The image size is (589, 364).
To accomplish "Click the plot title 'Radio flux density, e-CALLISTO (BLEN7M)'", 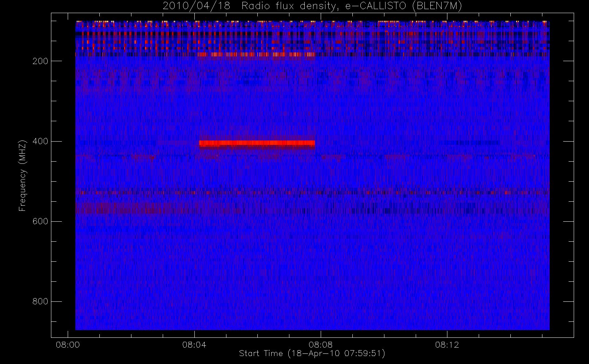I will pos(352,6).
